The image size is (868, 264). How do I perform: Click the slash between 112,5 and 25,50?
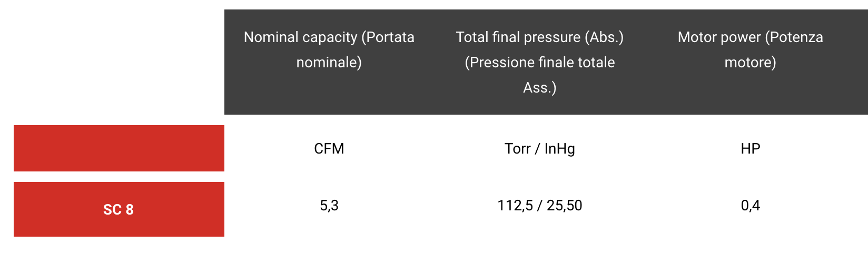[539, 206]
